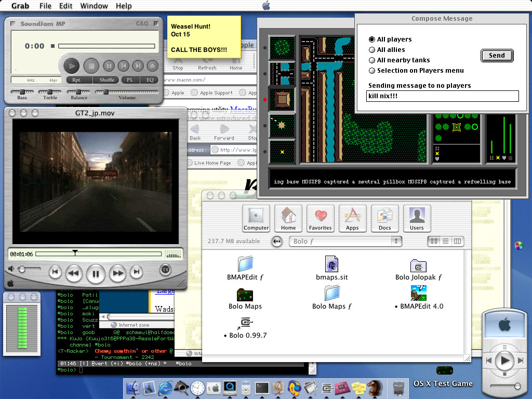The image size is (532, 399).
Task: Open the Docs folder toolbar icon
Action: pyautogui.click(x=384, y=218)
